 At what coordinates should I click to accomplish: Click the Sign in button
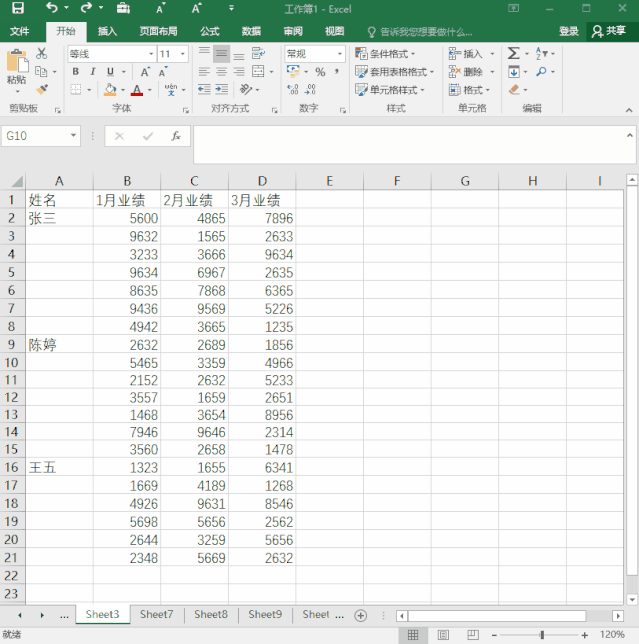569,31
